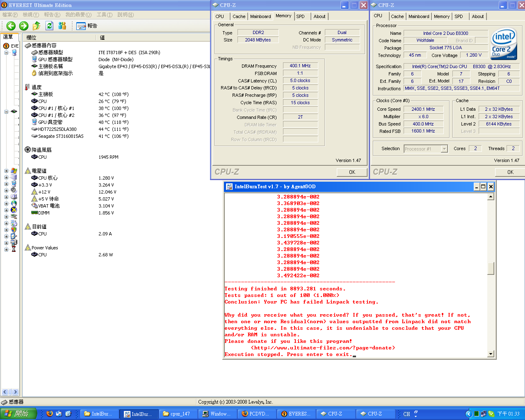The height and width of the screenshot is (420, 525).
Task: Open Cache tab in right CPU-Z window
Action: [397, 16]
